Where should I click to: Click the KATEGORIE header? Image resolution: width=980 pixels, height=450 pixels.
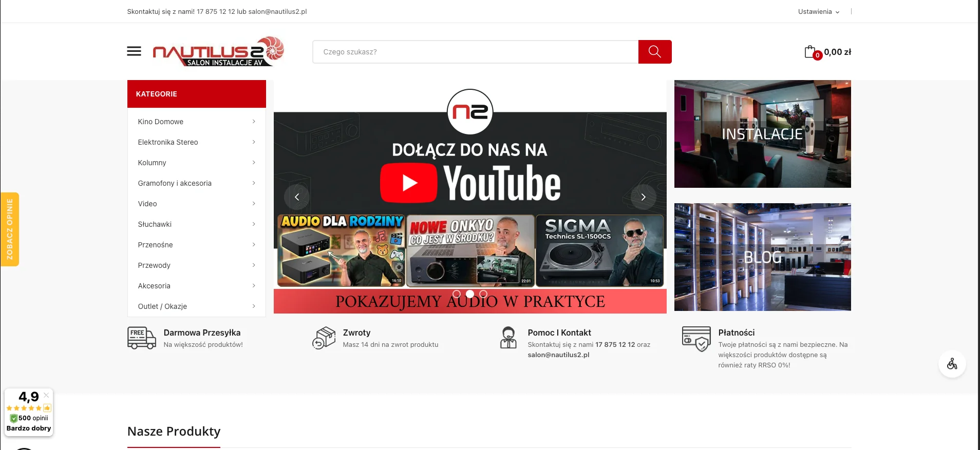pyautogui.click(x=197, y=94)
